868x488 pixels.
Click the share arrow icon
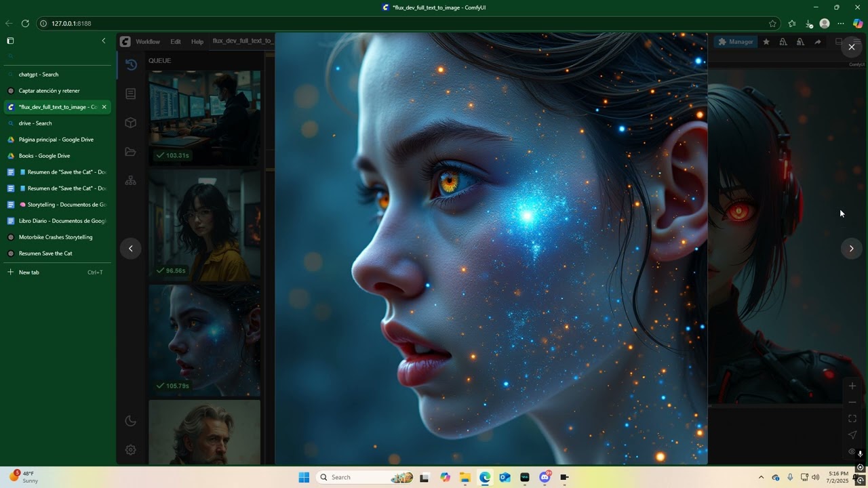point(818,41)
